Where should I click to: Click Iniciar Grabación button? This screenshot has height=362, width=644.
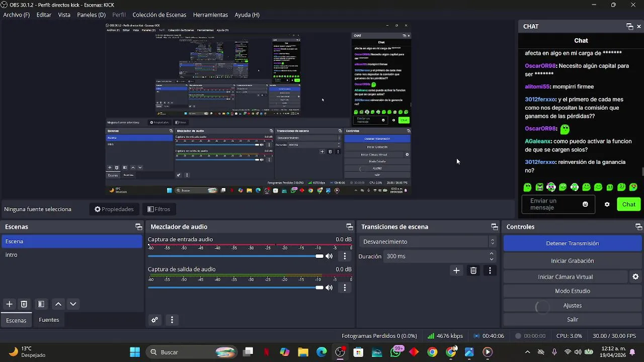[573, 261]
